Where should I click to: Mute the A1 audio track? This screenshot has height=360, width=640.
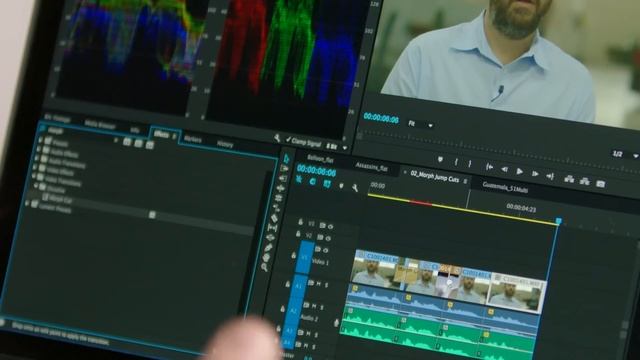click(319, 284)
